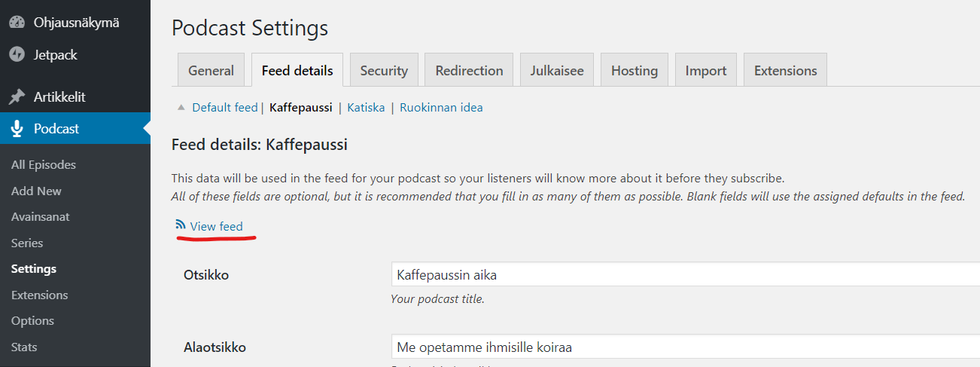Go to the Julkaisee tab

pyautogui.click(x=557, y=71)
